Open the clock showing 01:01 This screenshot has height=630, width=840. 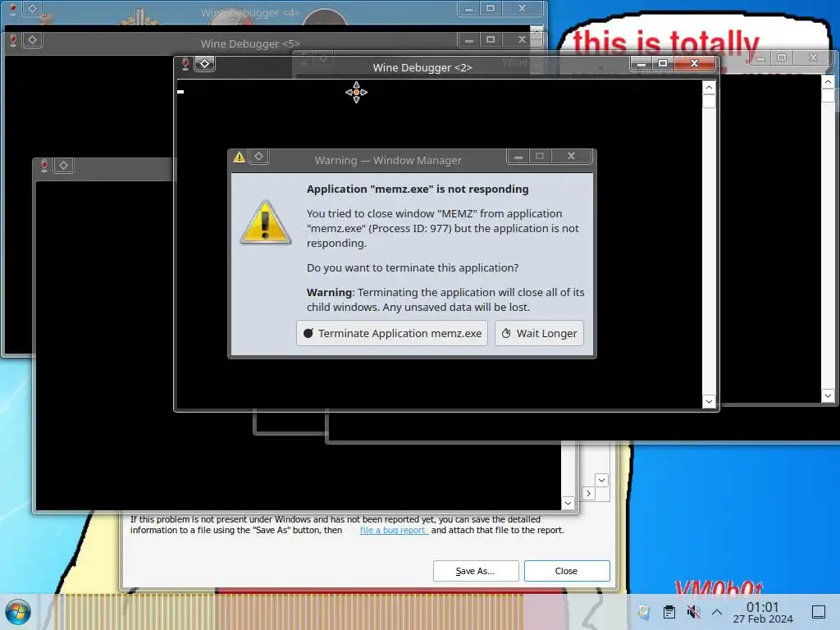click(763, 612)
